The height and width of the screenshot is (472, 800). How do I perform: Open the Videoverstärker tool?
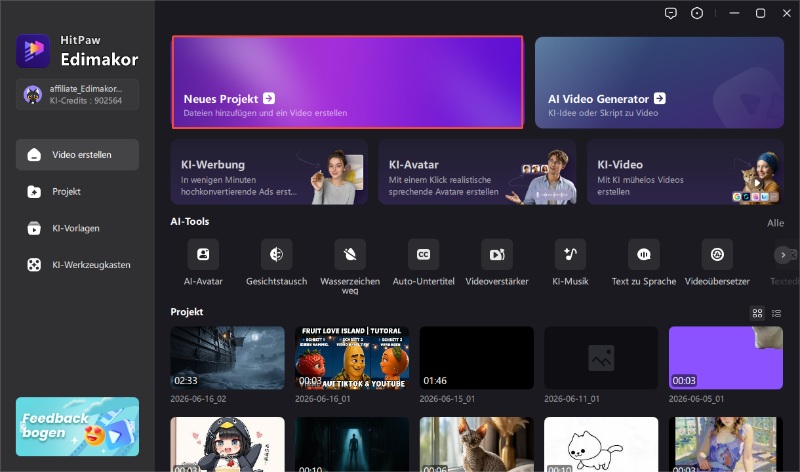point(497,254)
